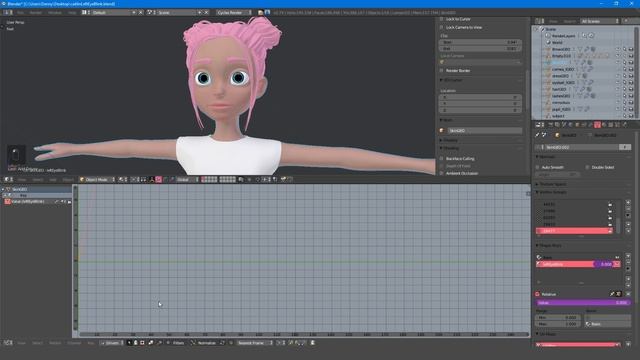
Task: Open the Channel menu in graph editor
Action: point(74,343)
